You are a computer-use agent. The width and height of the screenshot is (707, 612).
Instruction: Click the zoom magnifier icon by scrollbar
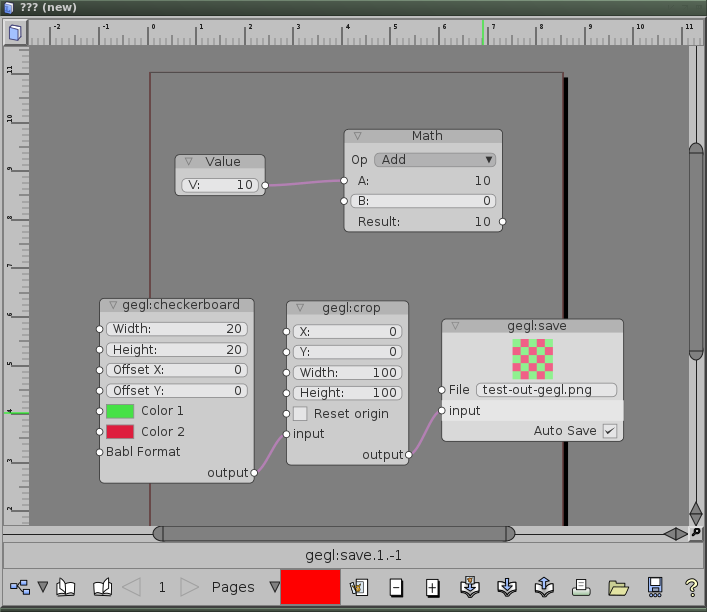[696, 533]
